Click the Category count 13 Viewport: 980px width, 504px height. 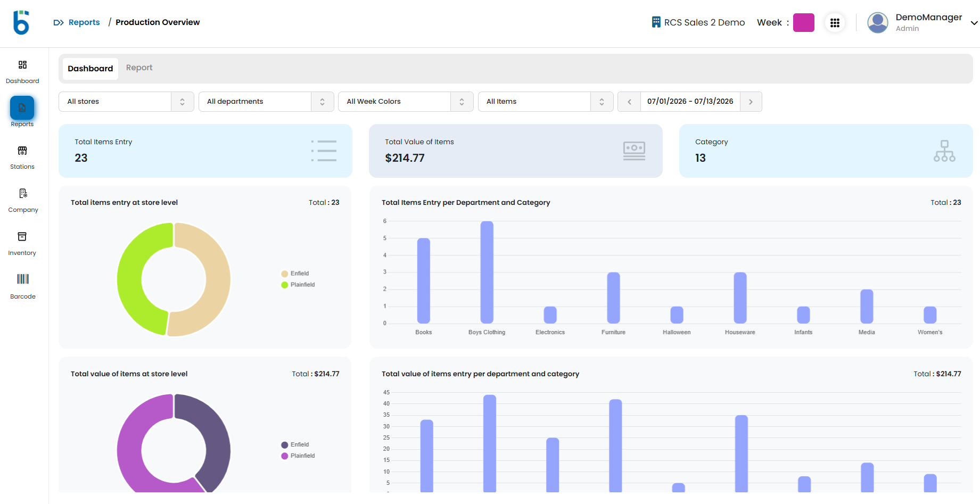coord(701,158)
